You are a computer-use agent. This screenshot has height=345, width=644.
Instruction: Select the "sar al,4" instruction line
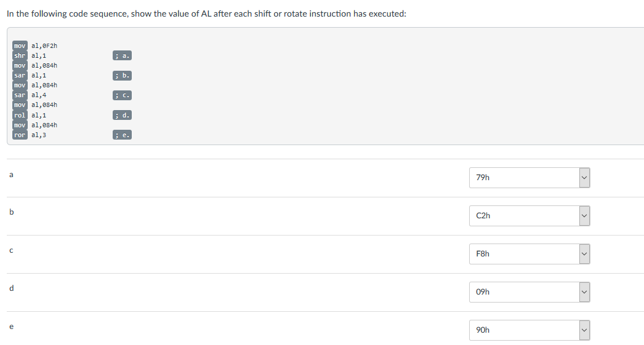tap(30, 95)
